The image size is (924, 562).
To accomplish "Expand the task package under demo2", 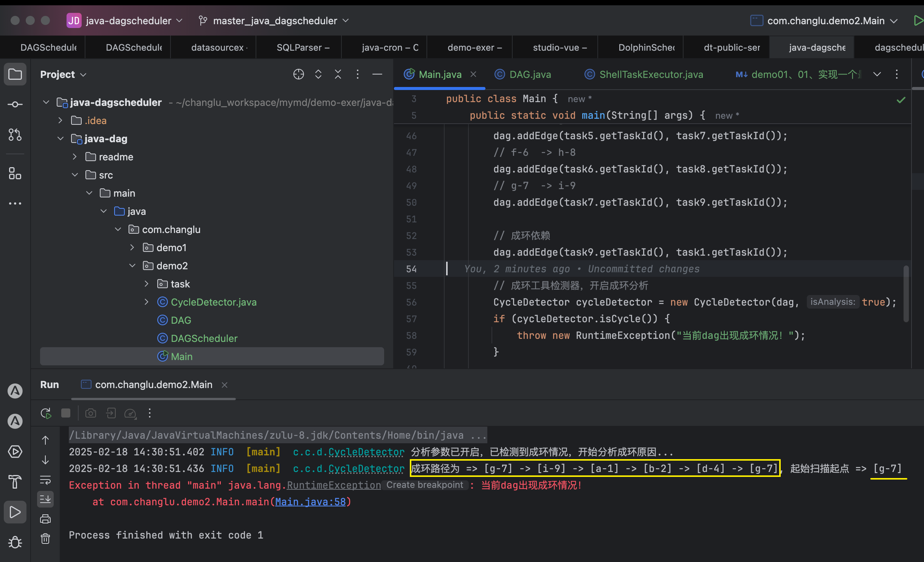I will pos(146,284).
